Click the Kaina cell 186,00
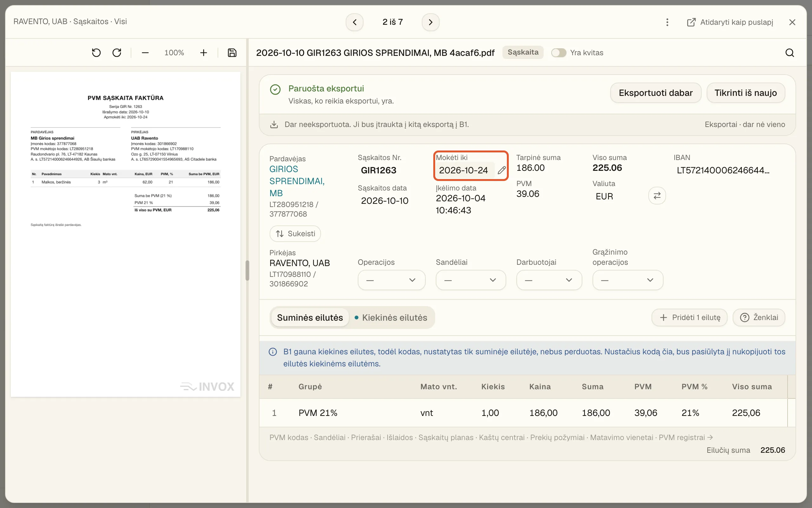 tap(543, 413)
